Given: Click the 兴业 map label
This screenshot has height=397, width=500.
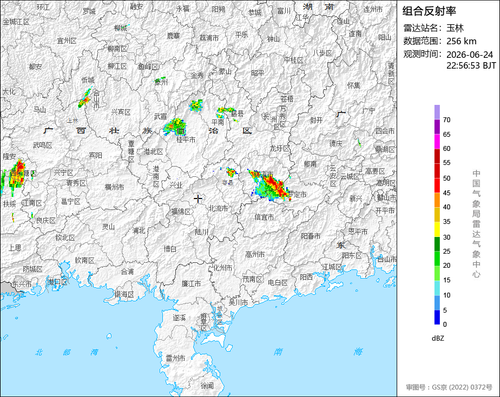Looking at the screenshot, I should (176, 185).
